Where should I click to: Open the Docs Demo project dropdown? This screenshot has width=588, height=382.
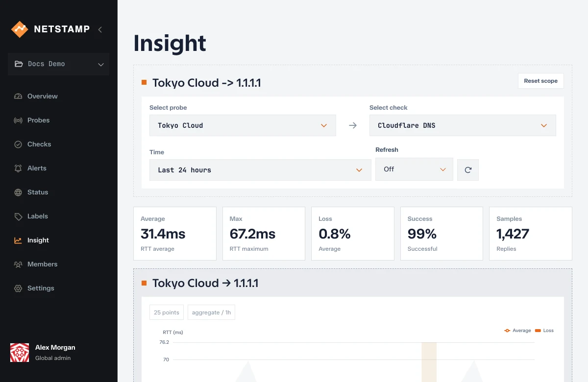(x=59, y=64)
